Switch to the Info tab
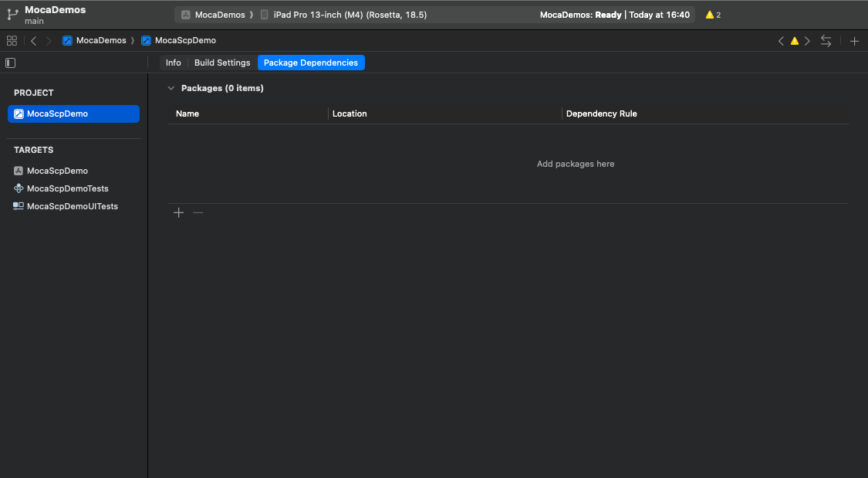 174,63
